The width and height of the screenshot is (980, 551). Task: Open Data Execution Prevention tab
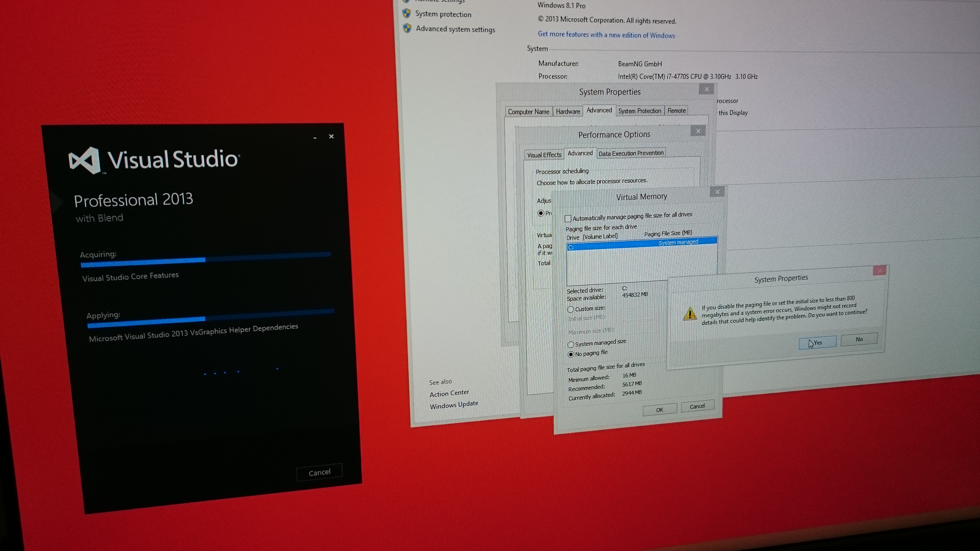click(631, 153)
